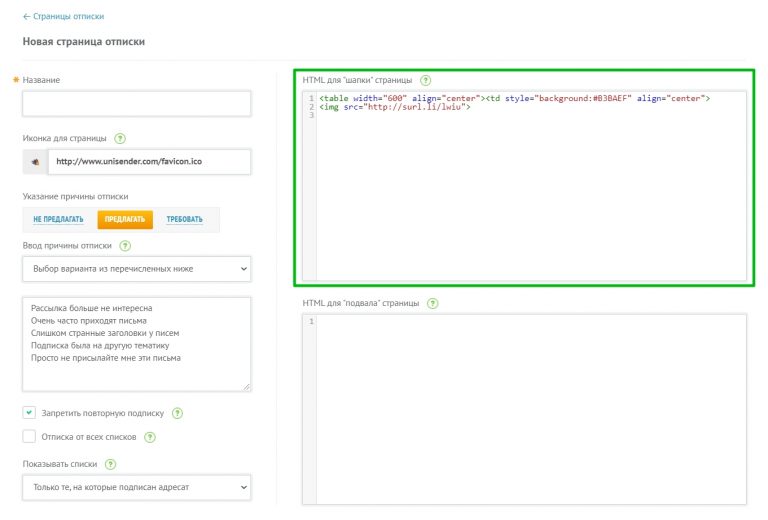
Task: Click line Очень часто приходят письма
Action: pos(89,321)
